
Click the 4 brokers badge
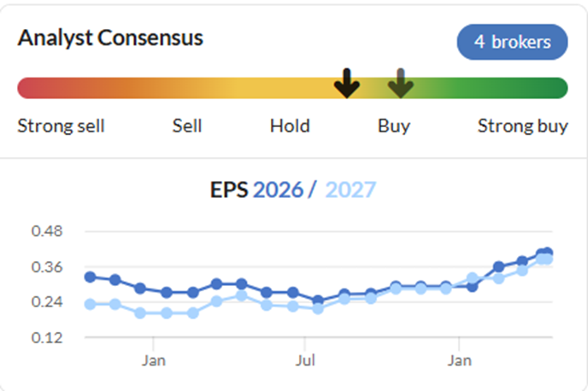pyautogui.click(x=512, y=42)
